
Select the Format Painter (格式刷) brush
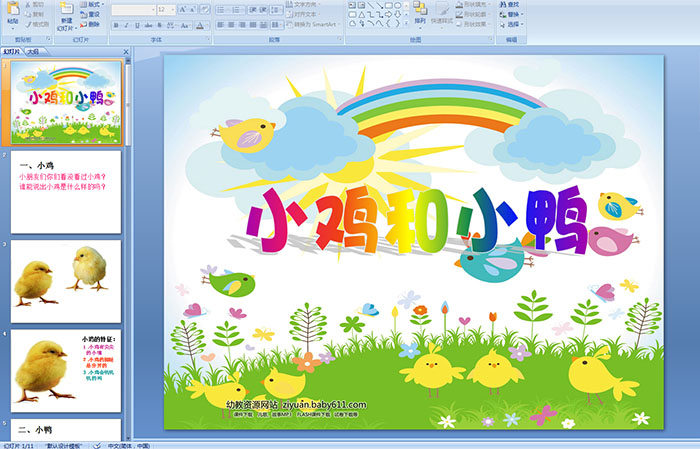pos(28,24)
